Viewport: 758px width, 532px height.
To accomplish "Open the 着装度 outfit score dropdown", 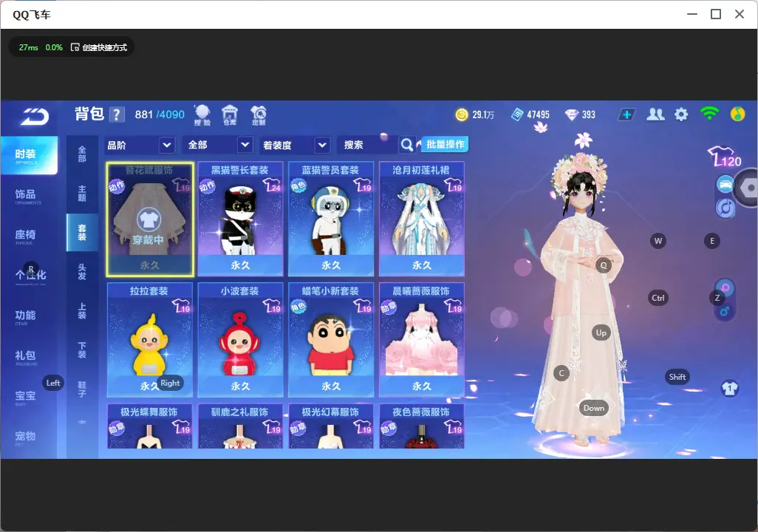I will 295,145.
